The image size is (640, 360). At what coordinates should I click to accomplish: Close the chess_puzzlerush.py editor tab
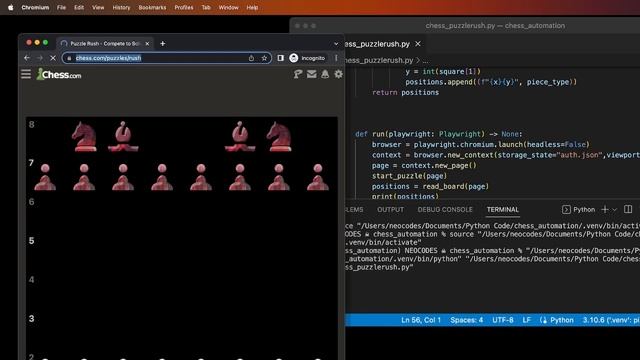coord(418,44)
